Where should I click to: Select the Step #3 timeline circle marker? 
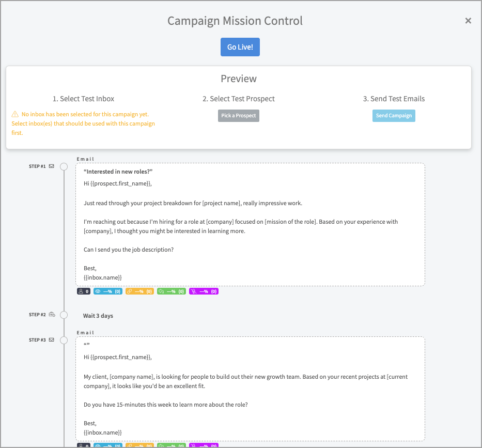(x=64, y=340)
